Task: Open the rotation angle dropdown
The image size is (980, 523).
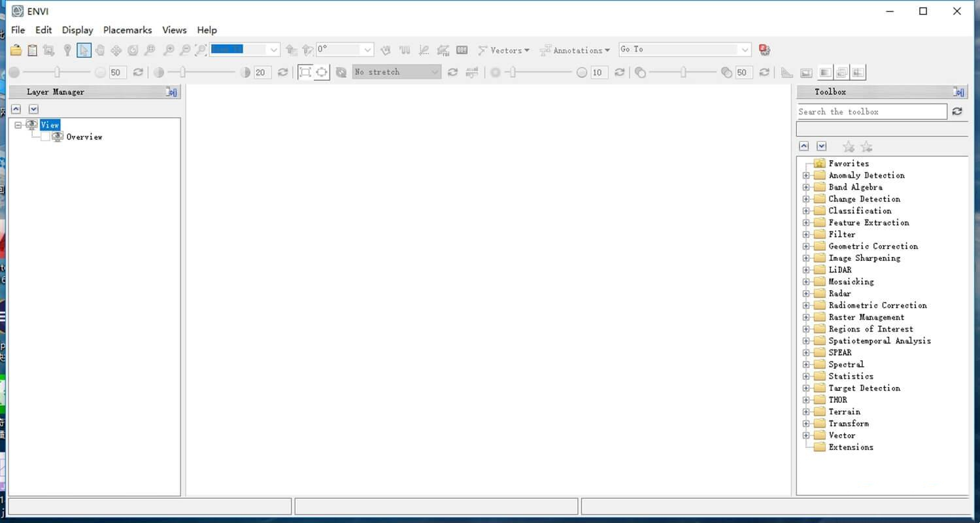Action: pos(367,50)
